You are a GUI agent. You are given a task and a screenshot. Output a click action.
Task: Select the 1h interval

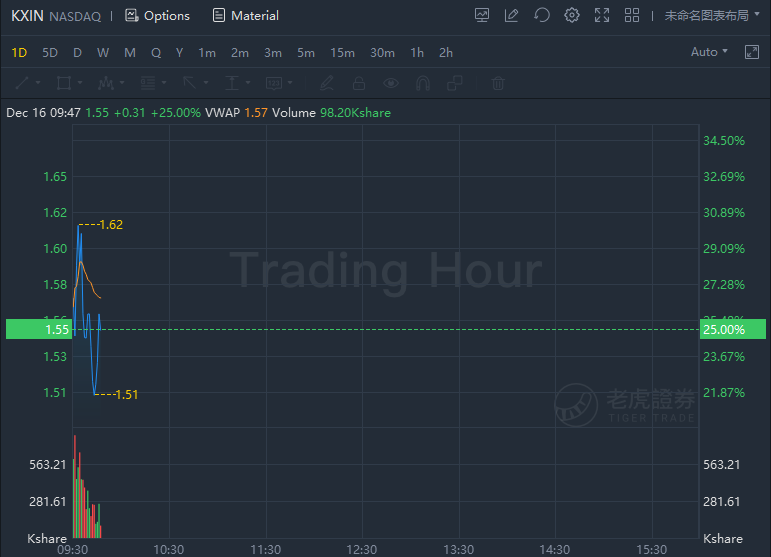tap(417, 53)
